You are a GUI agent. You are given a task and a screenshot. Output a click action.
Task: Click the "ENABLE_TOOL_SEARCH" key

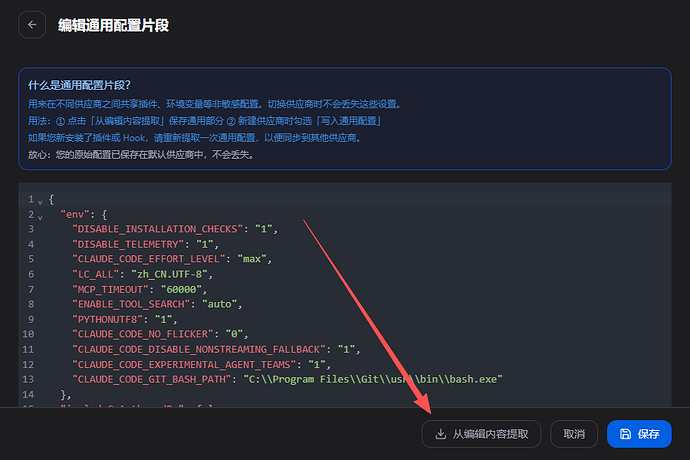(131, 304)
